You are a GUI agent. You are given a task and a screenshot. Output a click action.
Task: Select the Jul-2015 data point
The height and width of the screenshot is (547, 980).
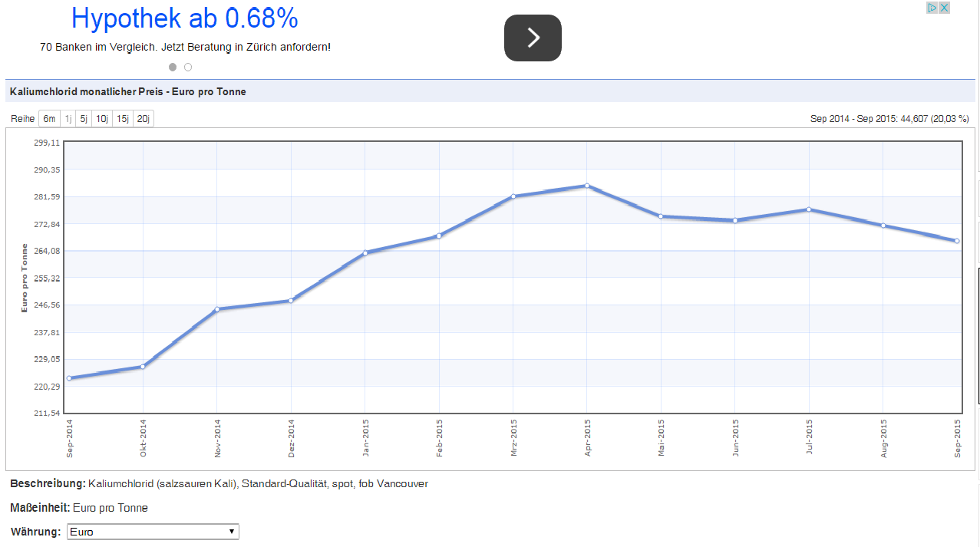point(809,209)
